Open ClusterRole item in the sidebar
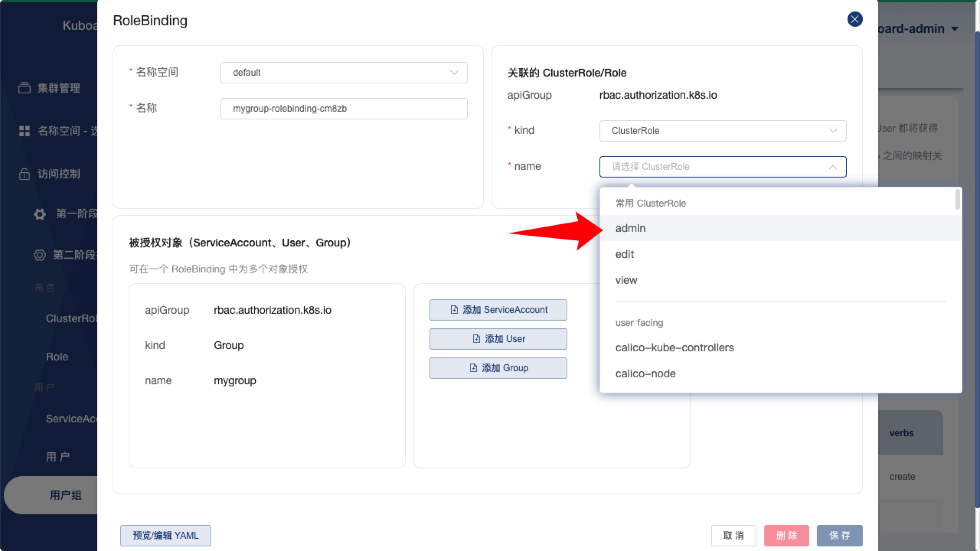Image resolution: width=980 pixels, height=551 pixels. click(71, 318)
